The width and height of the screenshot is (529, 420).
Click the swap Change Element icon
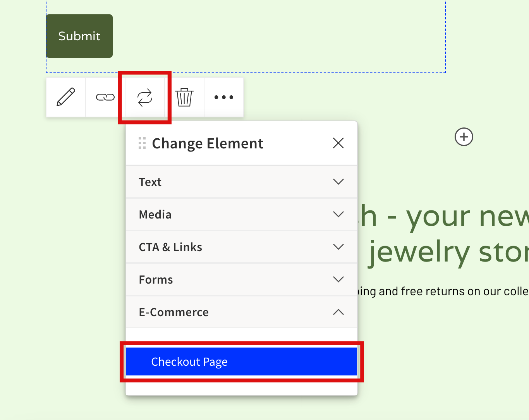[144, 97]
